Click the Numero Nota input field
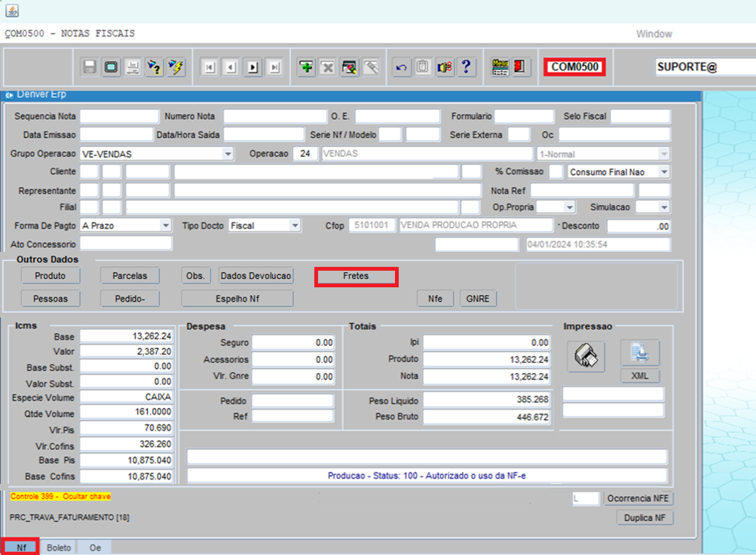This screenshot has width=756, height=555. (274, 116)
